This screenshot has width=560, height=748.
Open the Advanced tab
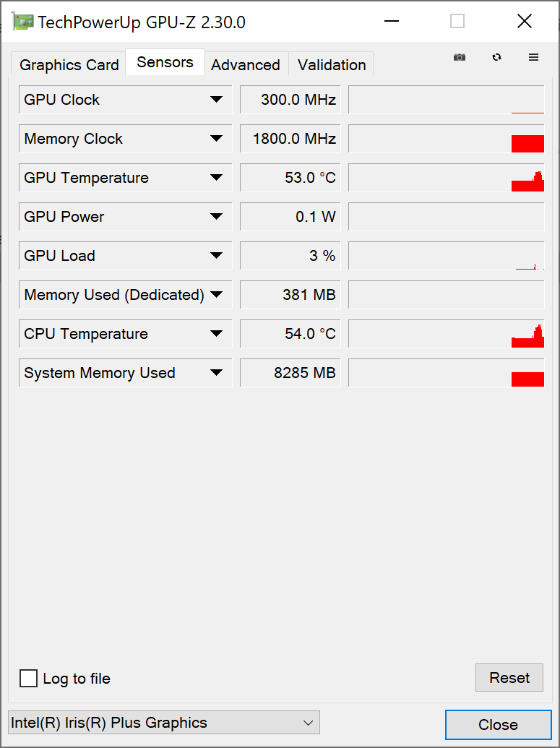pos(246,65)
